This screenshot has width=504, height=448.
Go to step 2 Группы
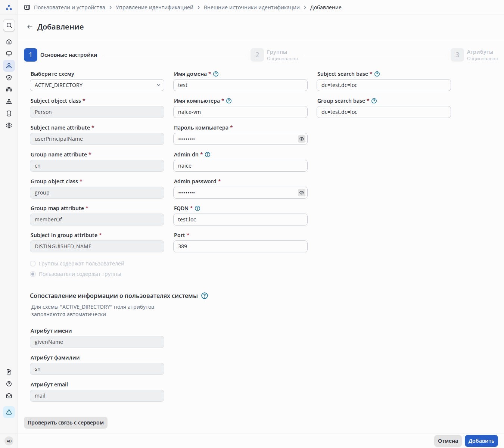pos(257,55)
